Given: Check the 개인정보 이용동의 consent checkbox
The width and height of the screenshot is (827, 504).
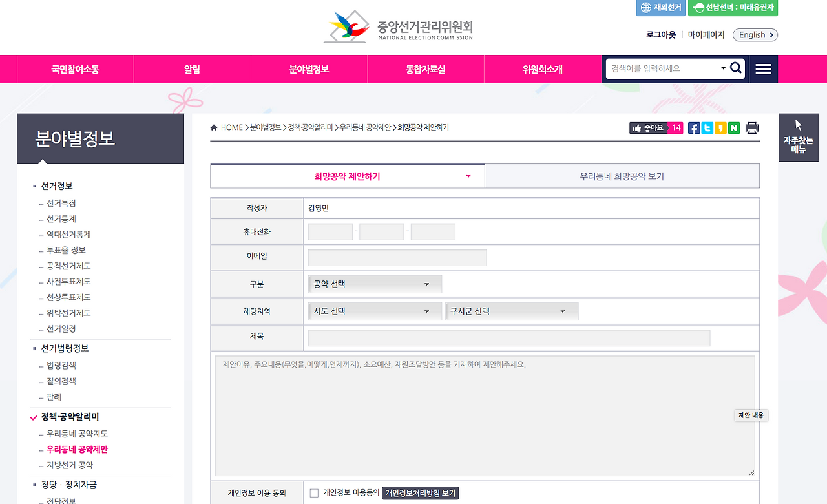Looking at the screenshot, I should (314, 492).
